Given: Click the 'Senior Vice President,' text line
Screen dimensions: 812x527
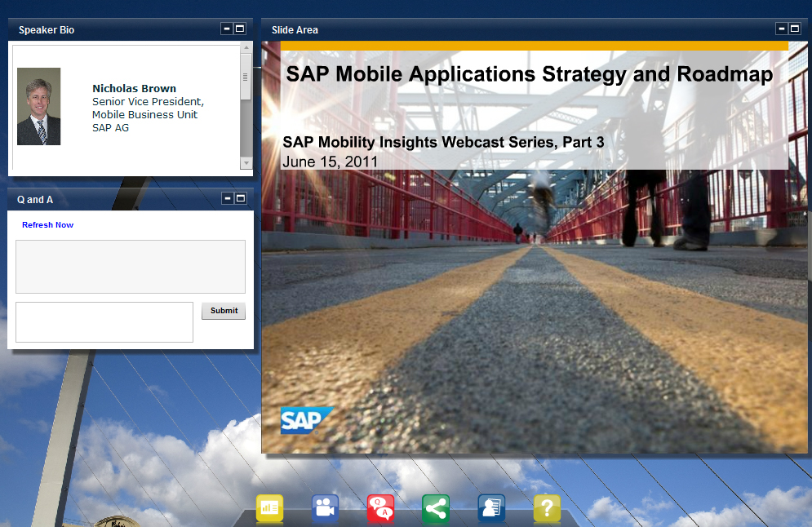Looking at the screenshot, I should (148, 101).
